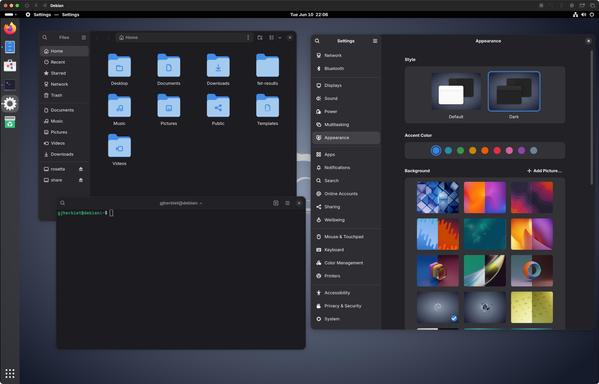Screen dimensions: 599x384
Task: Select Appearance in Settings sidebar
Action: point(346,138)
